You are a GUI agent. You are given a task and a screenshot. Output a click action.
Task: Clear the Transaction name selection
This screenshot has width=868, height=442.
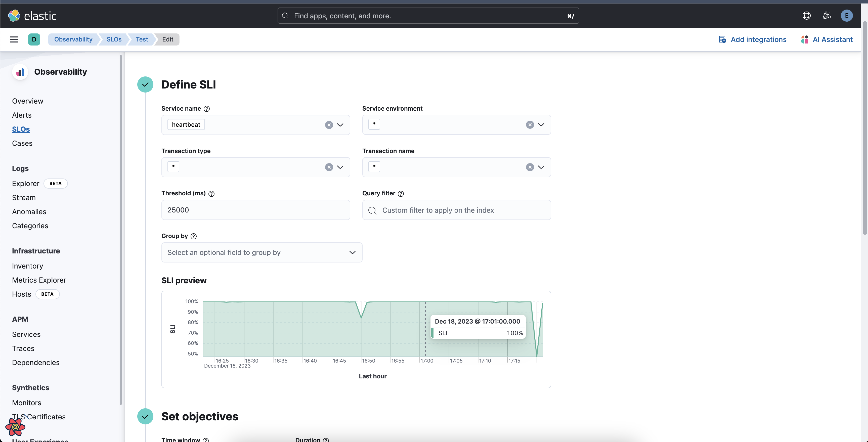point(530,167)
